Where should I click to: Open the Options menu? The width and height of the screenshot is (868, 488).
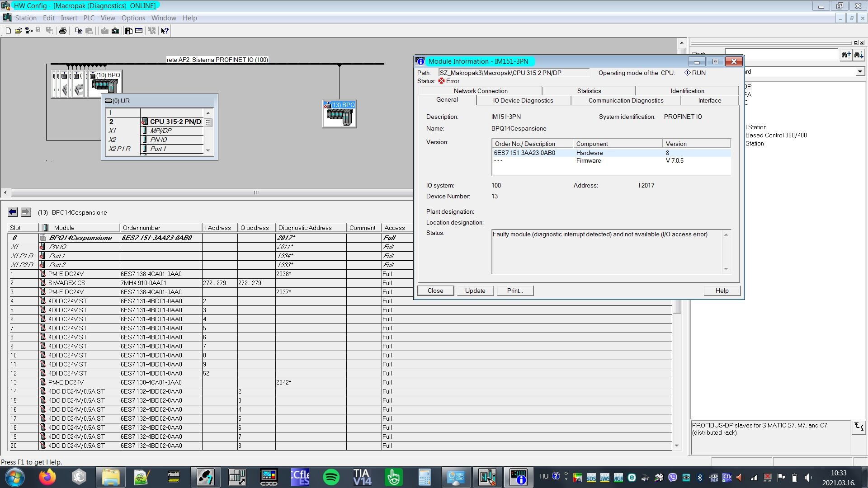point(133,18)
